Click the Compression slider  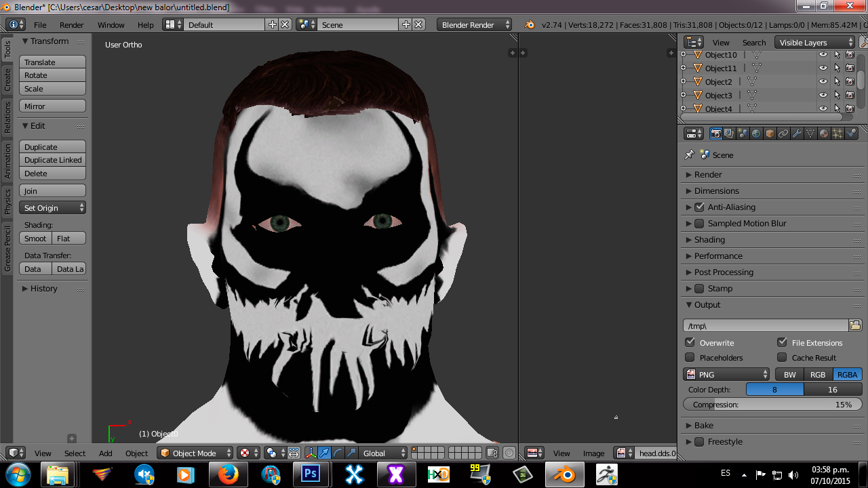773,404
